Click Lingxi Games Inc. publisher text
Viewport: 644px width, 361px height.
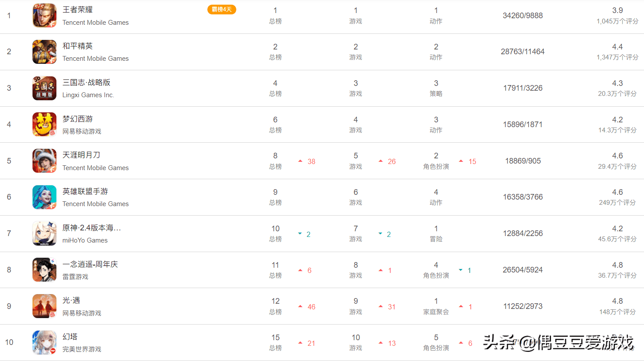88,95
